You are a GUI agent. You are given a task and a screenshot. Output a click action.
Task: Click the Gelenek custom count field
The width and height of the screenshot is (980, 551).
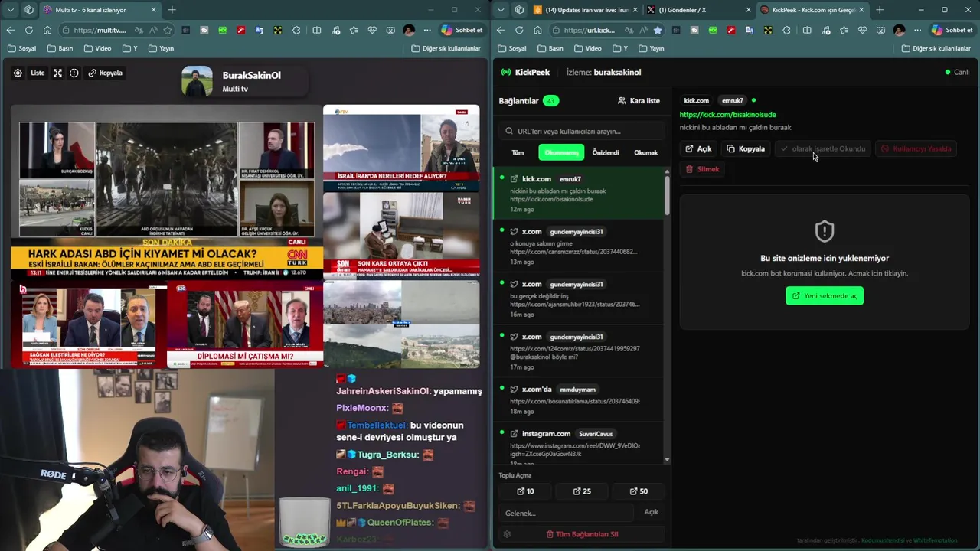tap(566, 513)
